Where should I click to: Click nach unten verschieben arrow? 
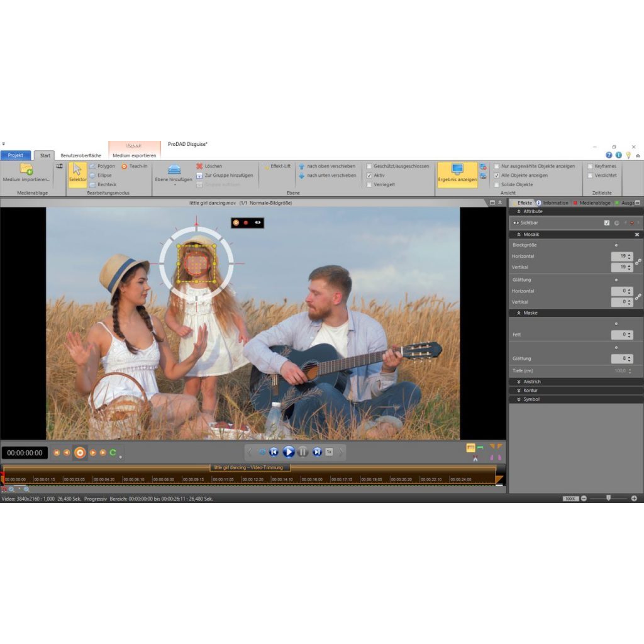[301, 175]
